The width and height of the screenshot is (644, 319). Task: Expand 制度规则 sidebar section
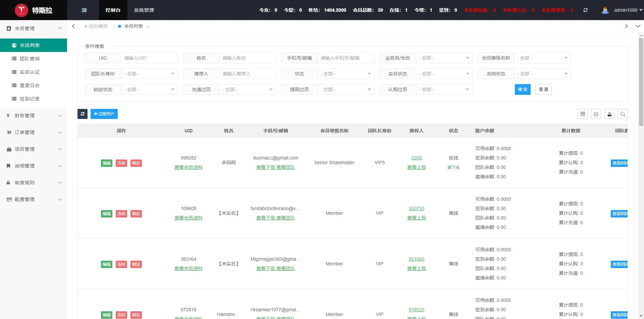click(x=34, y=183)
